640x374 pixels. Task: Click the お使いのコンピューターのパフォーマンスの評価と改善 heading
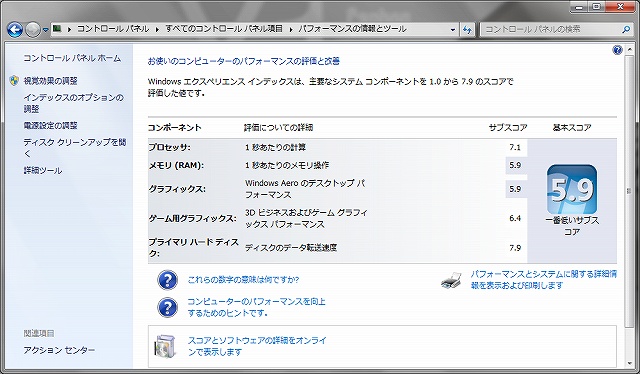[x=244, y=61]
